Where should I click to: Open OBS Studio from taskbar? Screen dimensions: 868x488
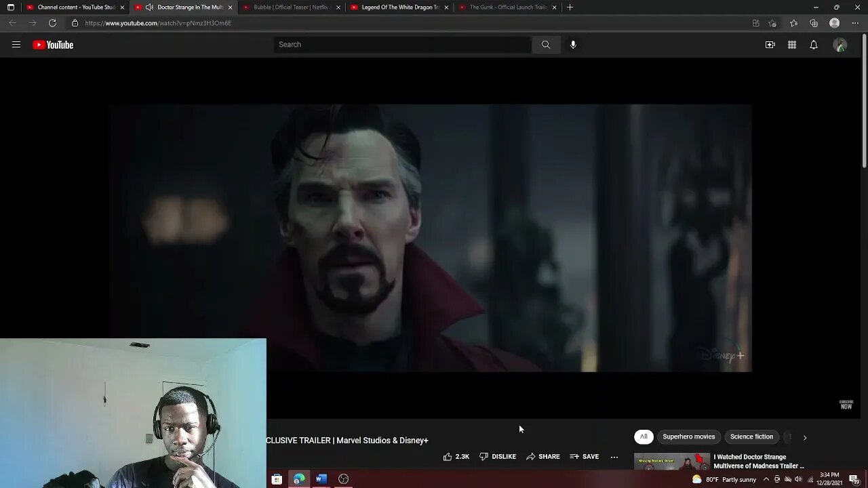pos(344,479)
